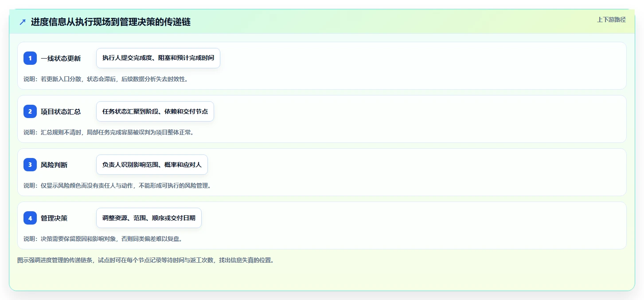Click the 任务状态汇聚到阶段、依赖和交付节点 chip
This screenshot has width=644, height=300.
coord(155,111)
